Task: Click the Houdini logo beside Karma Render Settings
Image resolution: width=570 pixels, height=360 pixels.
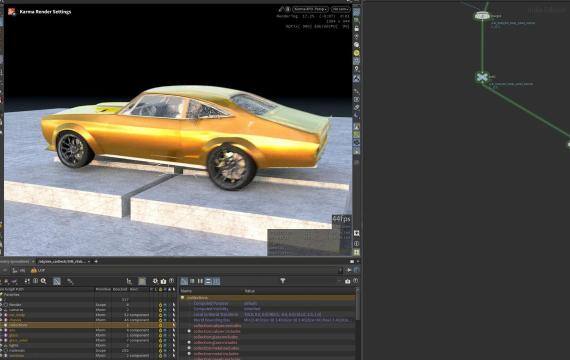Action: [x=12, y=12]
